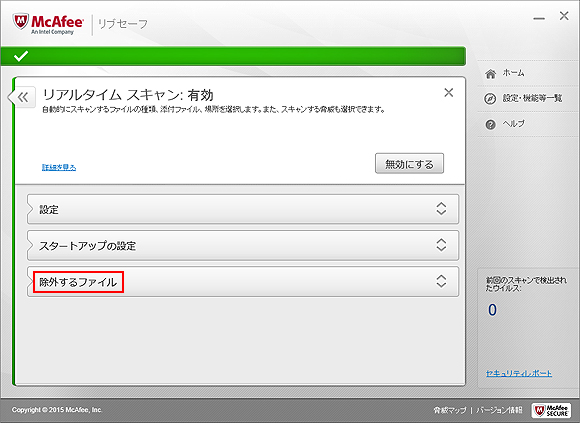
Task: Open the ヘルプ menu item
Action: click(513, 123)
